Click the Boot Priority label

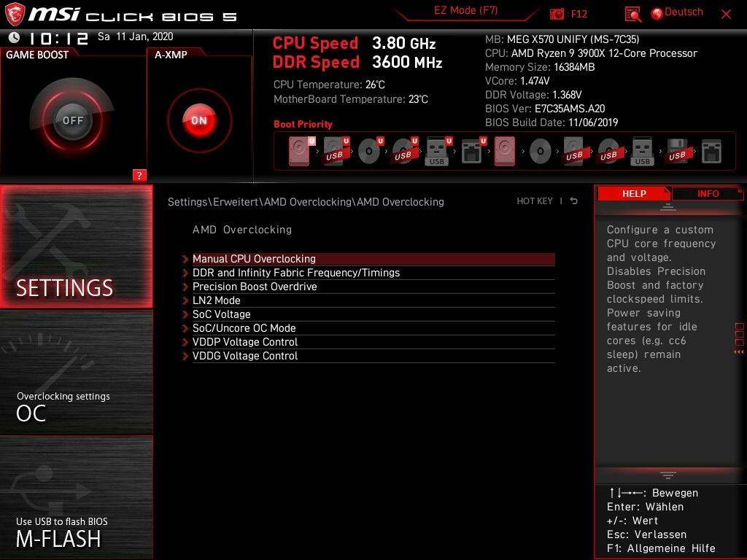click(x=303, y=124)
